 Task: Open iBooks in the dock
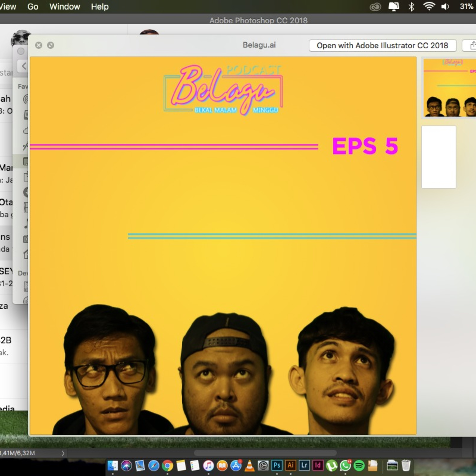click(x=222, y=465)
